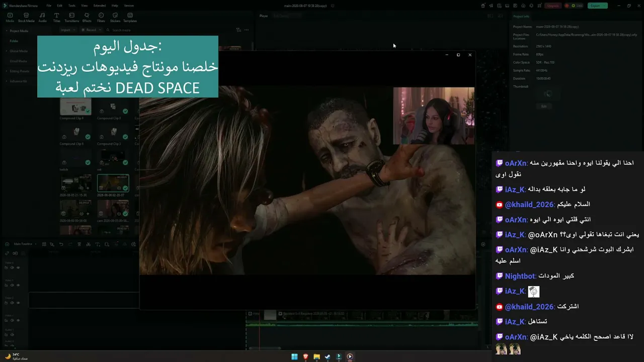Select the Text tool in timeline toolbar
This screenshot has height=362, width=644.
pyautogui.click(x=98, y=244)
